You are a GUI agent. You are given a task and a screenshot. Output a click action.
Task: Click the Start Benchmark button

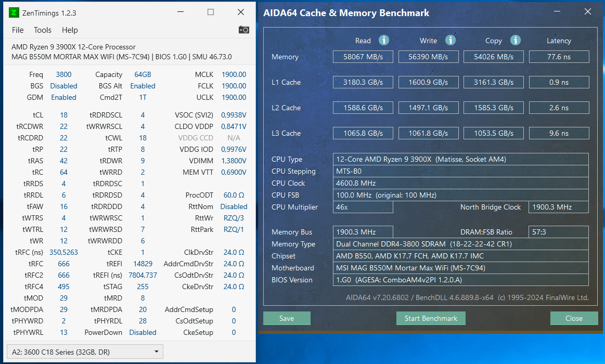coord(431,318)
